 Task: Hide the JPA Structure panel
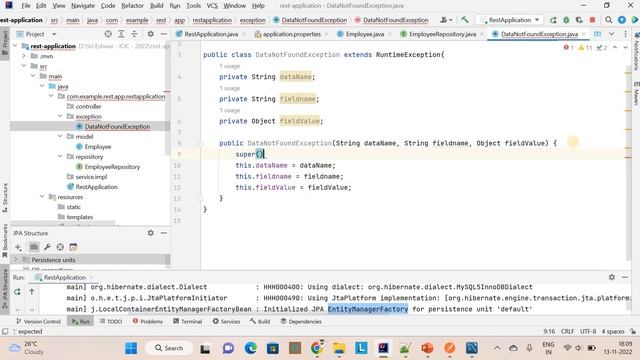tap(164, 233)
